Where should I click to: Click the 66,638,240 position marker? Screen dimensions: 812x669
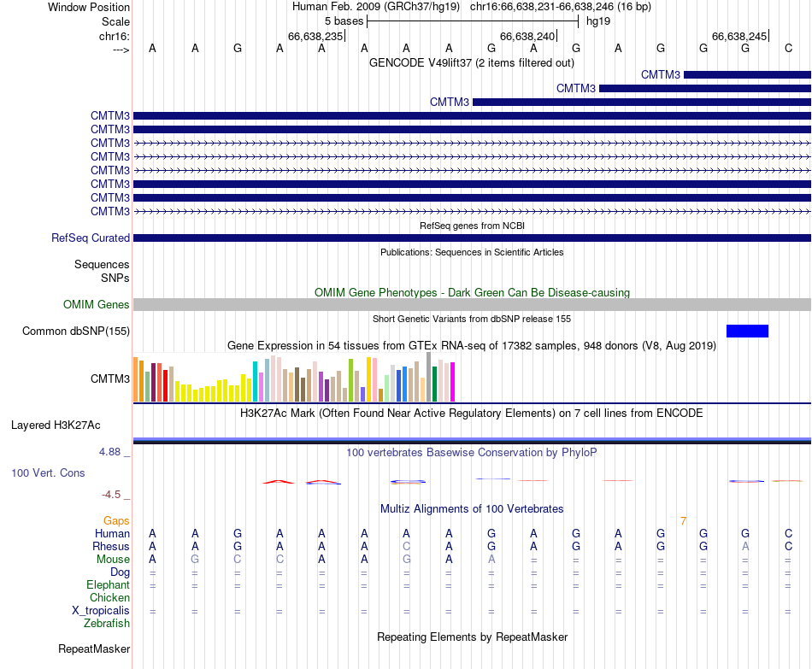pyautogui.click(x=527, y=36)
